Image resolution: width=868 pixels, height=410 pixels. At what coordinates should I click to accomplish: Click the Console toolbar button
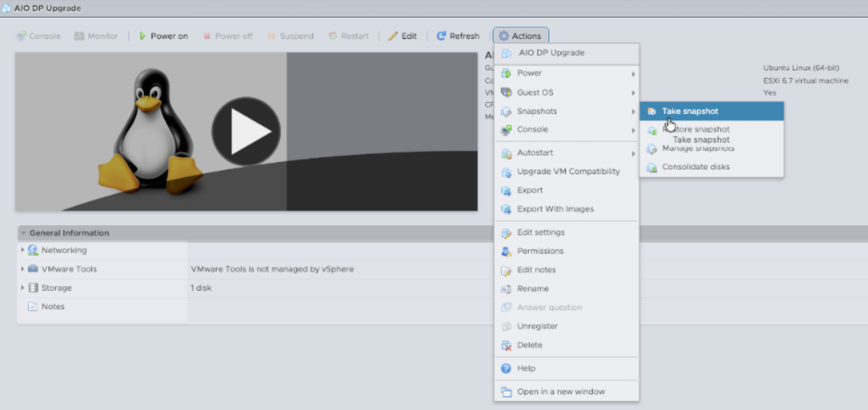(x=38, y=36)
